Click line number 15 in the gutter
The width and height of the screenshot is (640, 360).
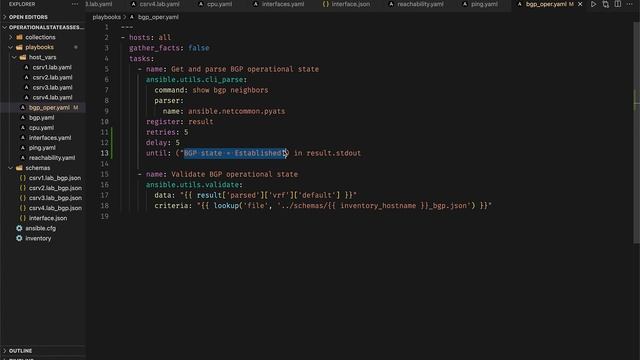pos(104,174)
